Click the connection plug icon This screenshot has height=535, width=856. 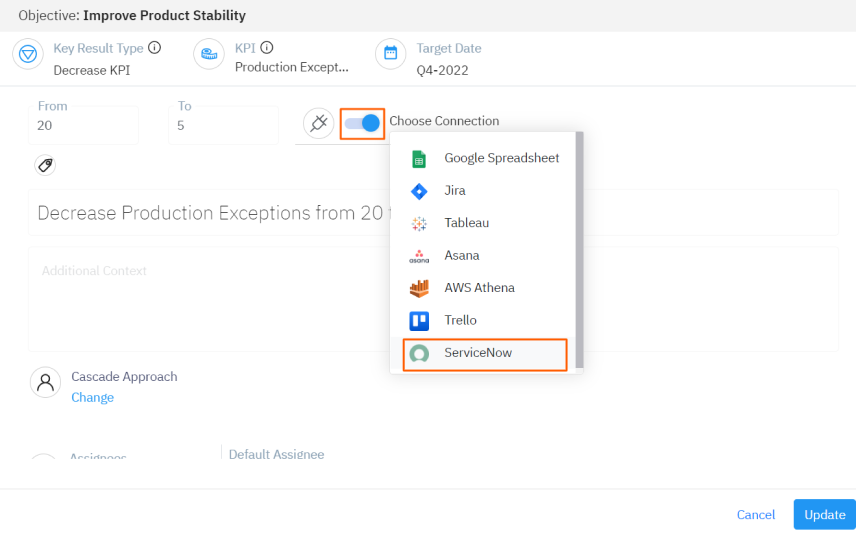pos(318,123)
